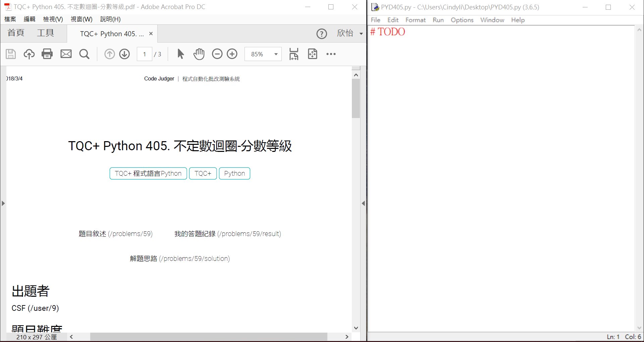Click the fit width scrolling icon
The image size is (644, 342).
[294, 54]
